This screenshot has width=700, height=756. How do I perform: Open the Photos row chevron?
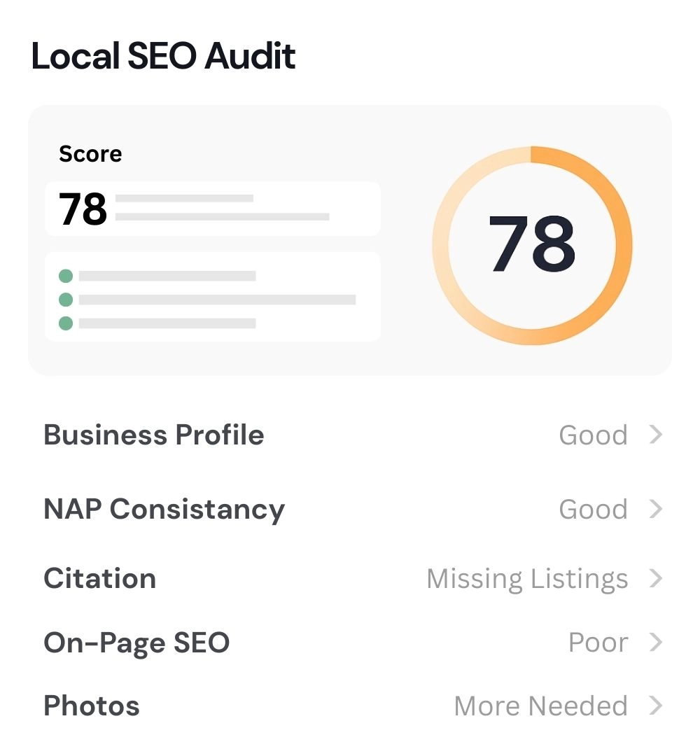(655, 706)
